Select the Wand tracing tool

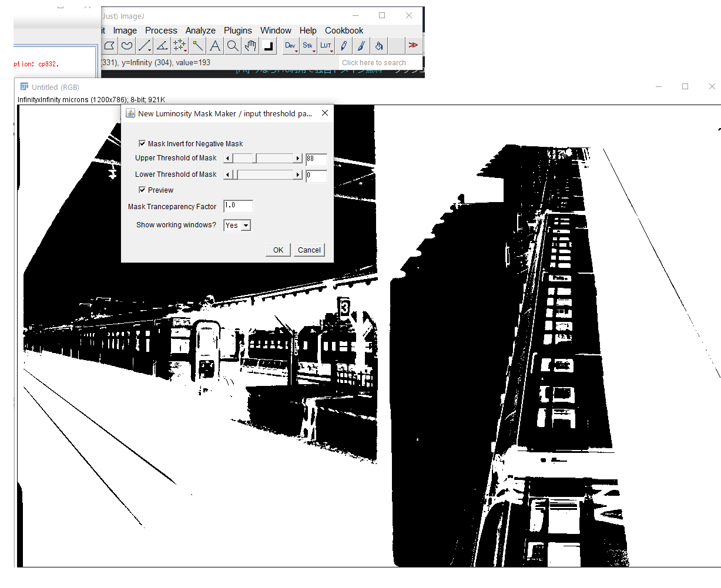[x=197, y=46]
